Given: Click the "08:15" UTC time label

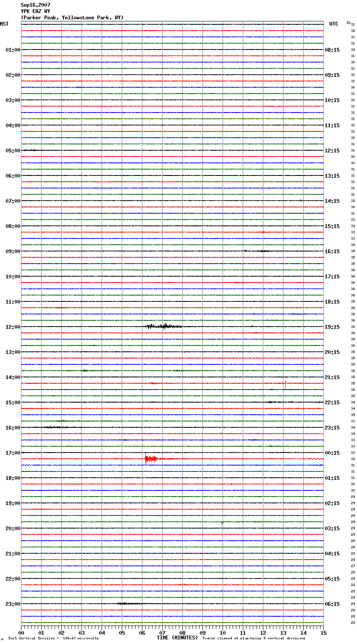Looking at the screenshot, I should coord(332,50).
